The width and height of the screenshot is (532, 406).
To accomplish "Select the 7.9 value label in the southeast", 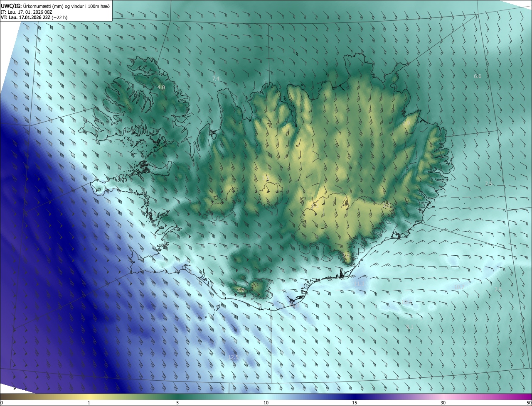I will pyautogui.click(x=498, y=289).
